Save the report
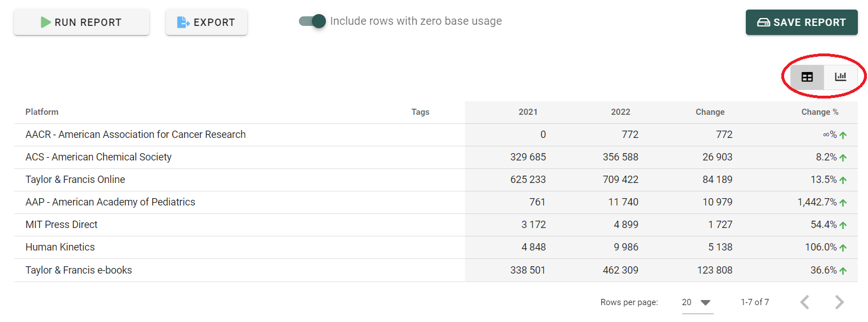Image resolution: width=868 pixels, height=322 pixels. (x=802, y=23)
